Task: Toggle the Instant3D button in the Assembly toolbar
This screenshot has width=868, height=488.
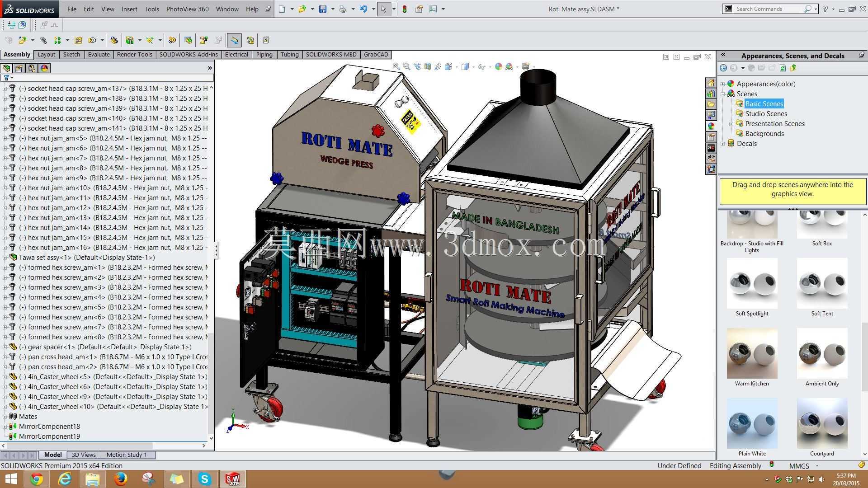Action: [234, 40]
